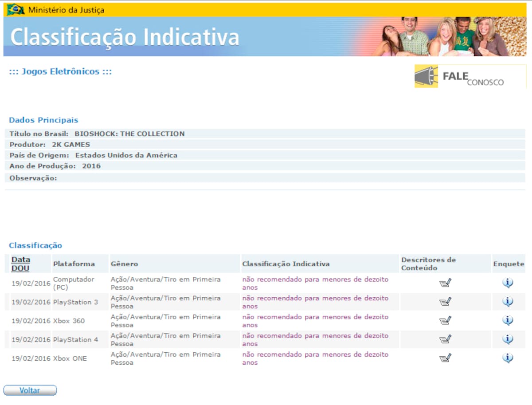Click the Brazil flag icon in header
Viewport: 532px width, 405px height.
click(16, 9)
